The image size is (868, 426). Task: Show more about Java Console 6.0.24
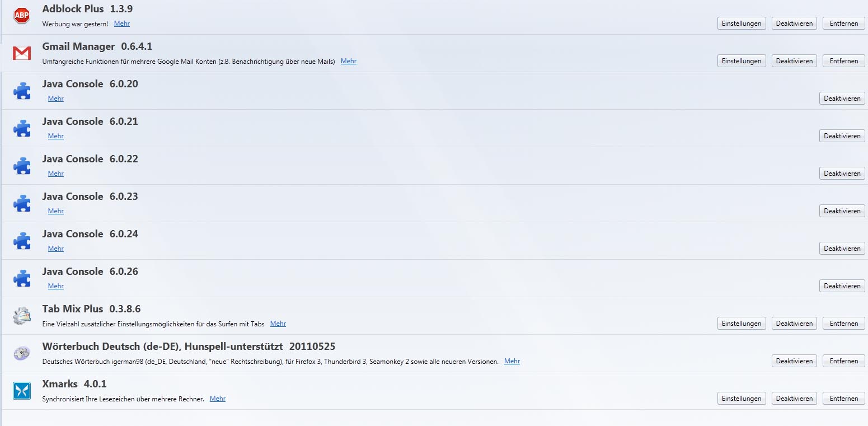point(56,249)
